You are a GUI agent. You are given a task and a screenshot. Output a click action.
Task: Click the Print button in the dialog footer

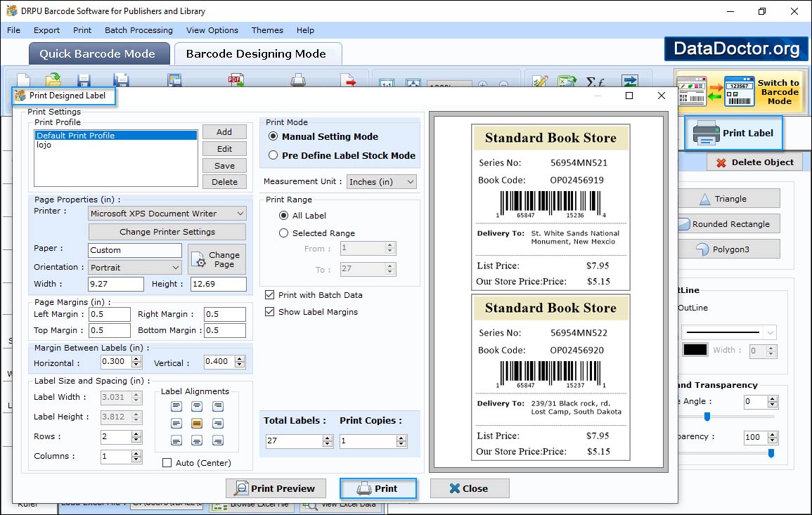click(x=378, y=488)
